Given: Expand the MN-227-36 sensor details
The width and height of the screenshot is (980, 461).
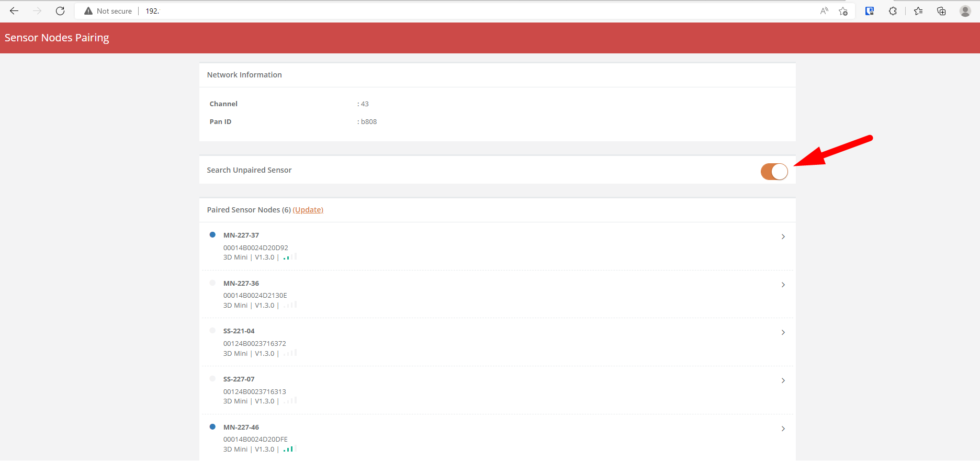Looking at the screenshot, I should tap(783, 285).
